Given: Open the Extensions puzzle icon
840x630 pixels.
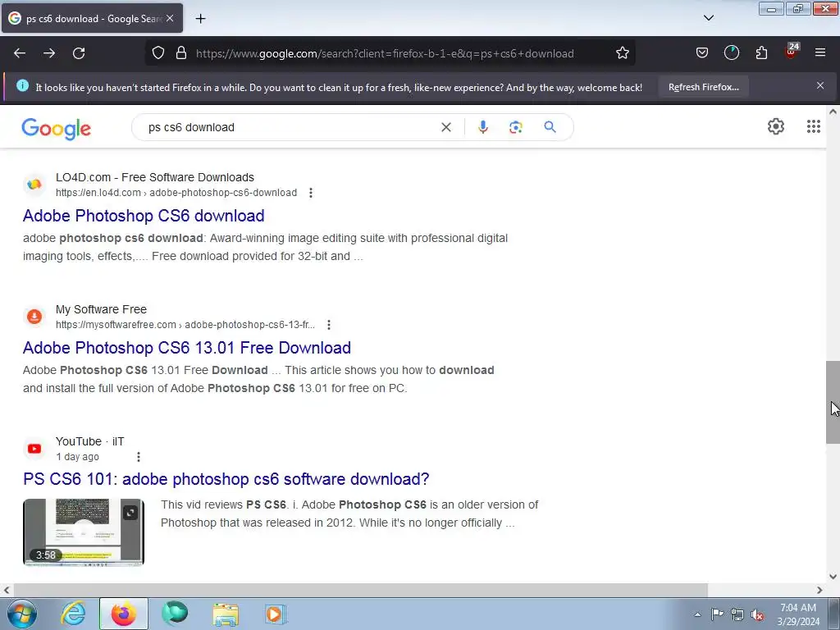Looking at the screenshot, I should [x=761, y=53].
